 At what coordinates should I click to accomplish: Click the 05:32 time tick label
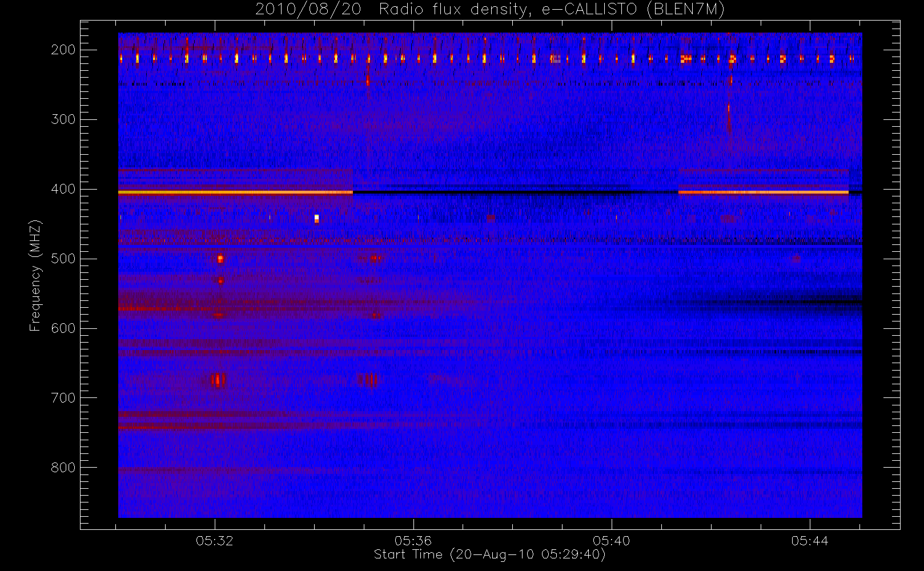(x=215, y=541)
